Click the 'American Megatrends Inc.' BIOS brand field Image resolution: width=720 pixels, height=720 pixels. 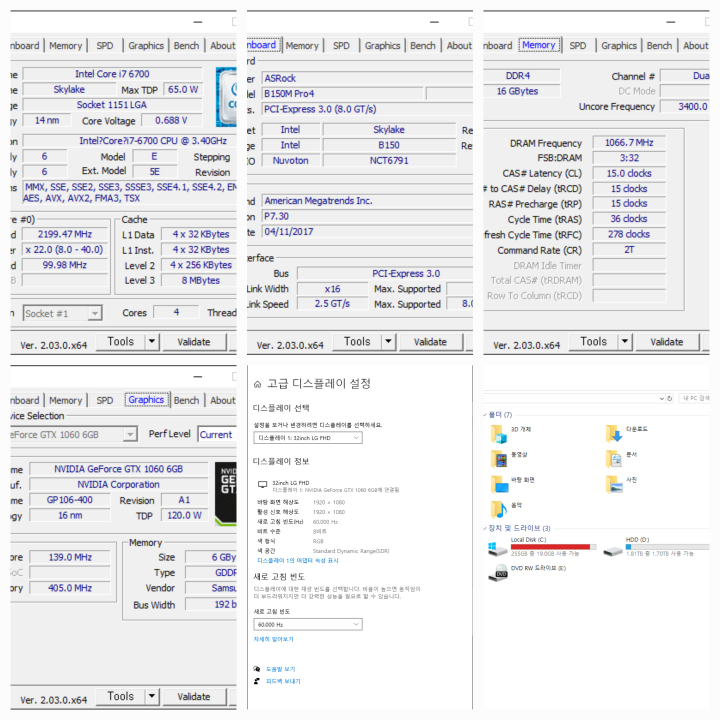click(x=367, y=201)
